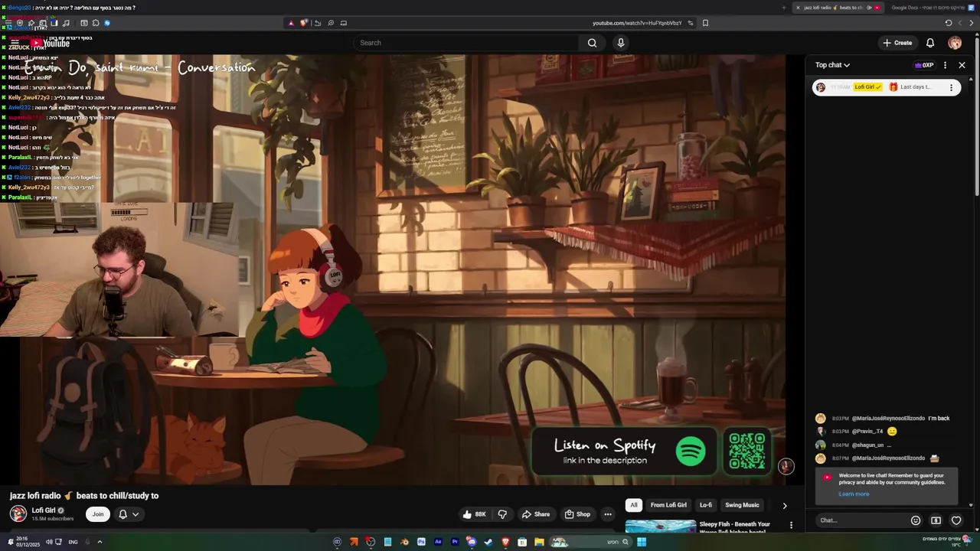The image size is (980, 551).
Task: Open the Sleepy Fish video thumbnail
Action: click(661, 527)
